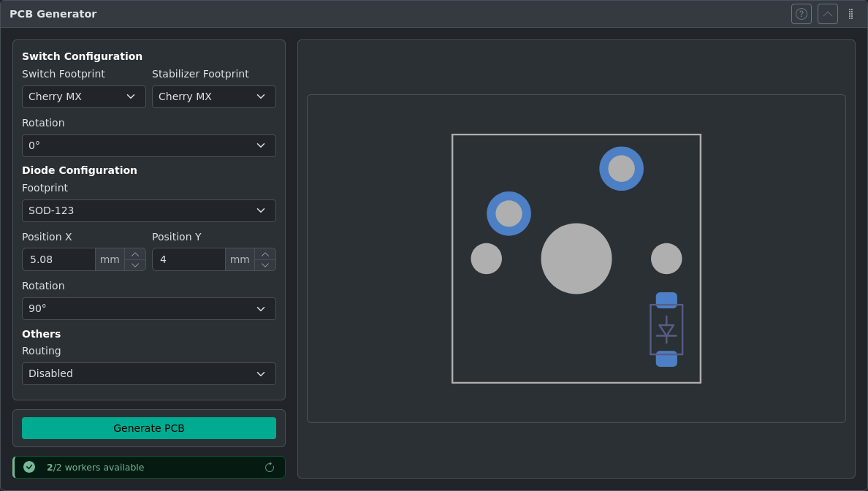Click the grid handle icon in title bar
The height and width of the screenshot is (491, 868).
pos(850,13)
